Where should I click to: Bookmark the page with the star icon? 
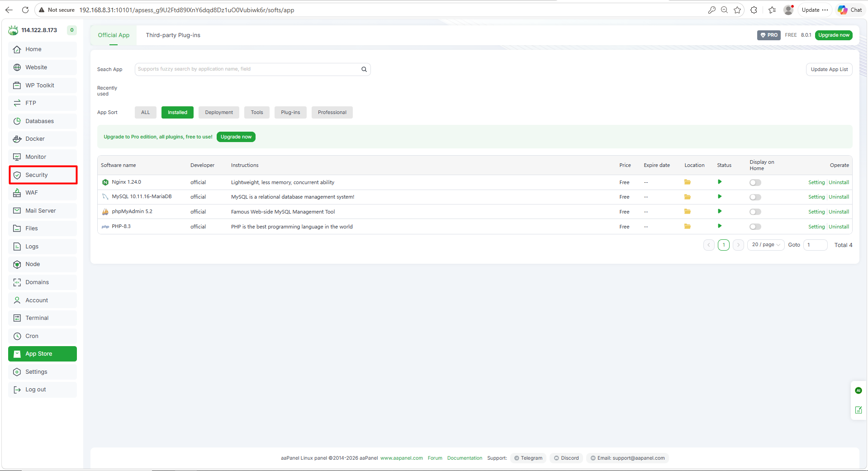737,10
